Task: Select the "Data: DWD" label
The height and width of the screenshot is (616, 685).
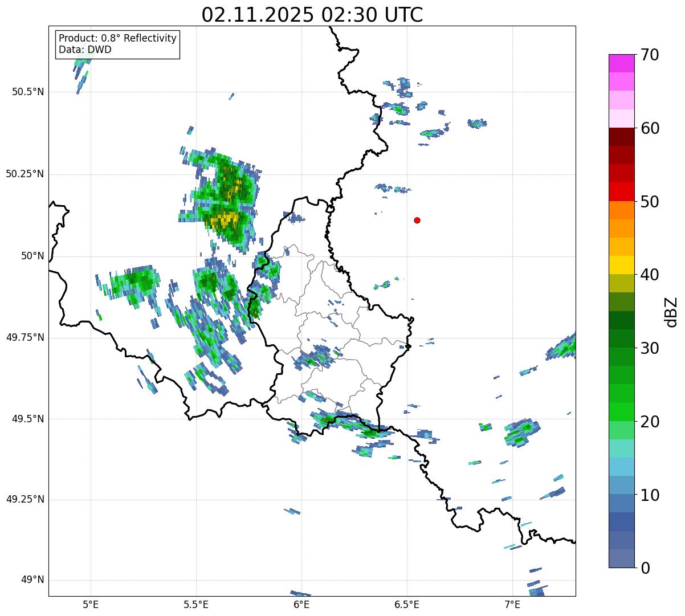Action: (85, 50)
